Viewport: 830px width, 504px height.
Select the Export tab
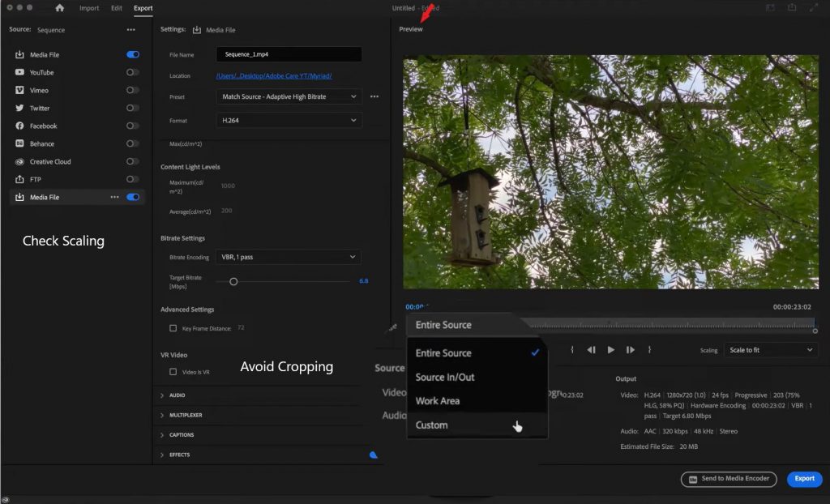point(143,8)
